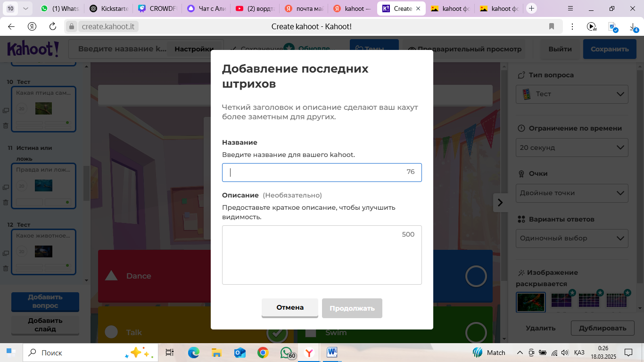Focus the Название title input field

(x=322, y=173)
